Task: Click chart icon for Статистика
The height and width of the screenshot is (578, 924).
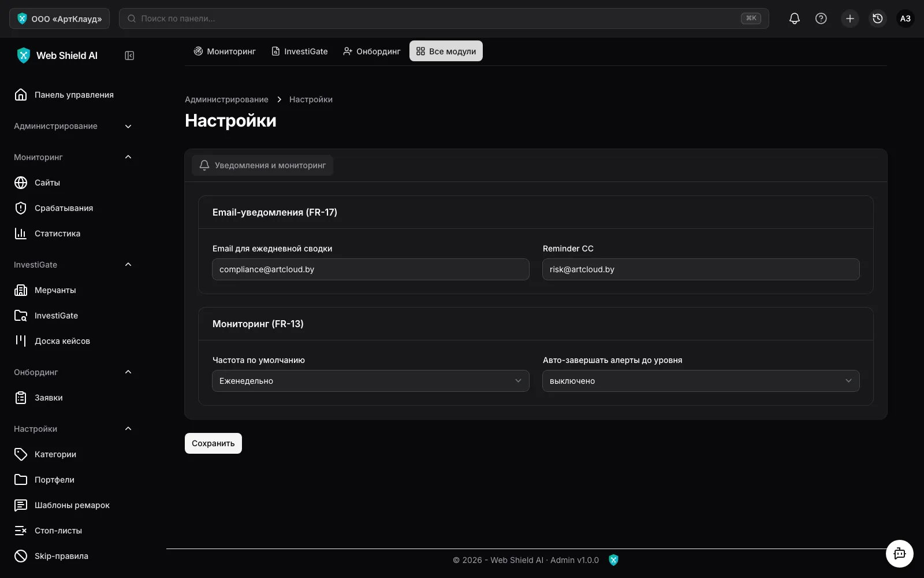Action: [x=21, y=234]
